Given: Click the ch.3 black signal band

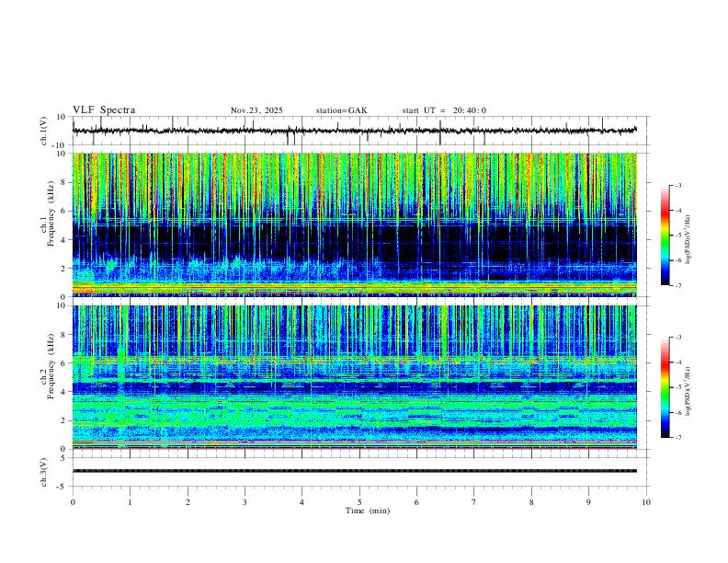Looking at the screenshot, I should pyautogui.click(x=355, y=471).
